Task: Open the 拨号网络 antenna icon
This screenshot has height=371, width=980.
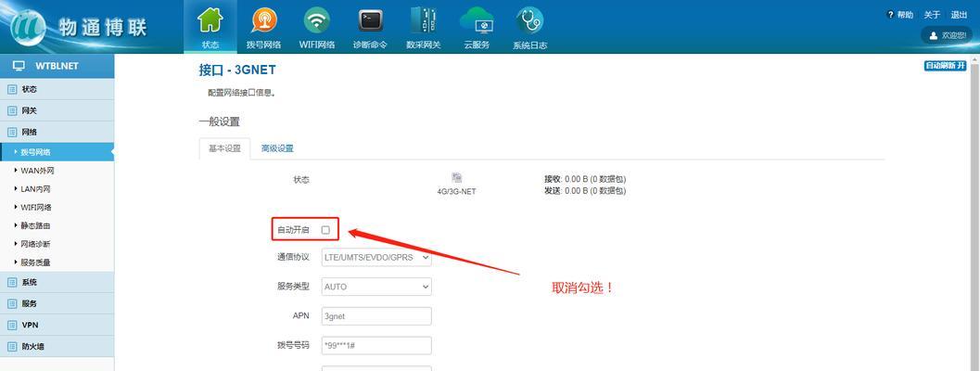Action: pyautogui.click(x=263, y=20)
